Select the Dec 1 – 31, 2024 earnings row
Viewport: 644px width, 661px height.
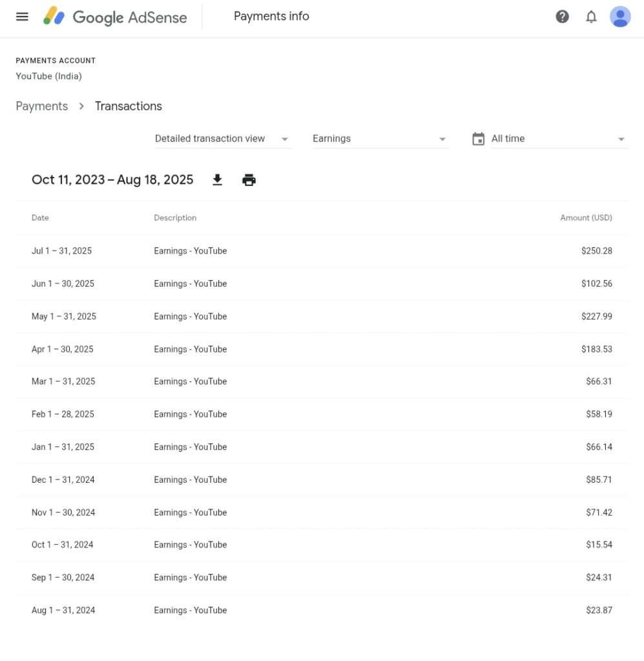(x=322, y=480)
